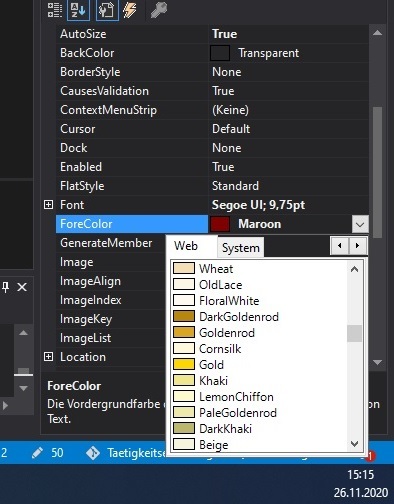Image resolution: width=394 pixels, height=504 pixels.
Task: Click the pencil icon in status bar
Action: click(x=37, y=453)
